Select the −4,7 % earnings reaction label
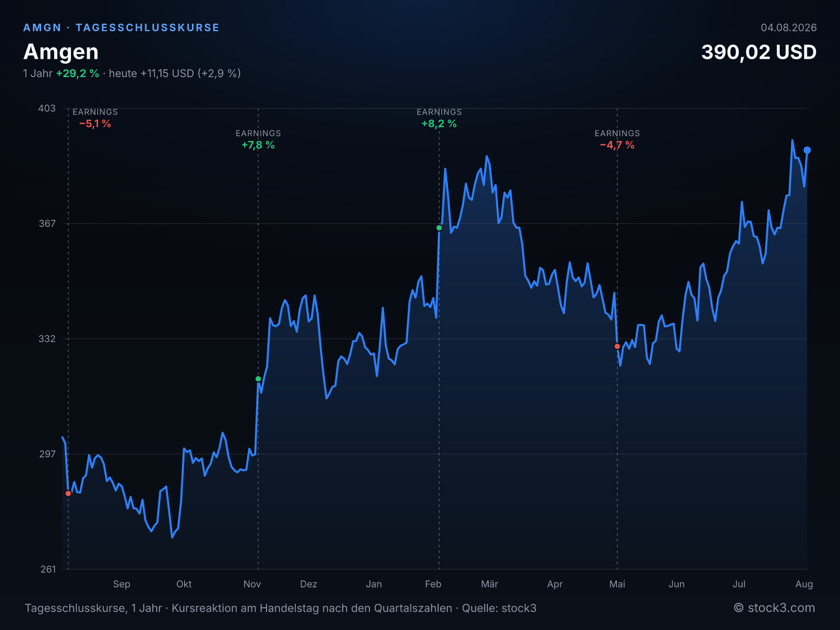The image size is (840, 630). point(617,145)
